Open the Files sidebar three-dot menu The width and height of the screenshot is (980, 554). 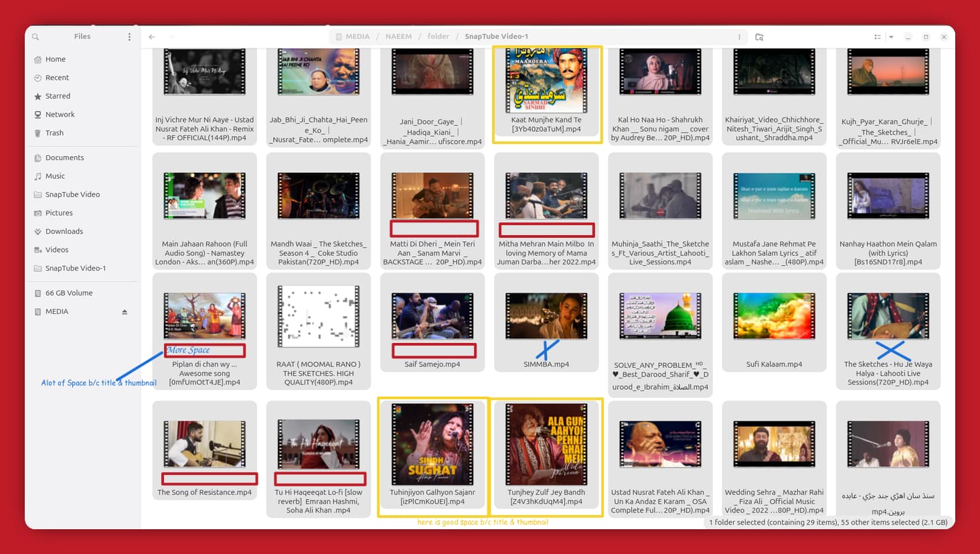coord(129,37)
